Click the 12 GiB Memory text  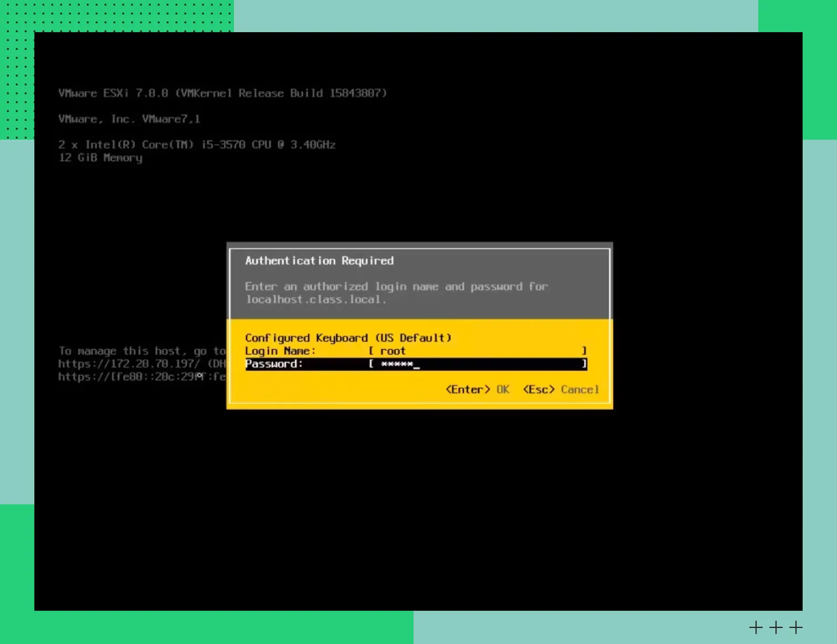(100, 158)
